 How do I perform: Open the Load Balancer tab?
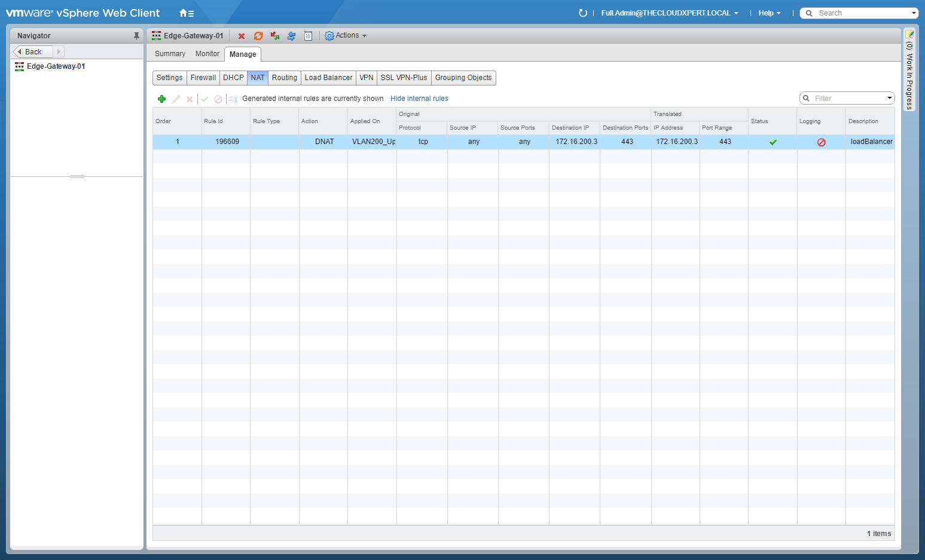coord(328,78)
